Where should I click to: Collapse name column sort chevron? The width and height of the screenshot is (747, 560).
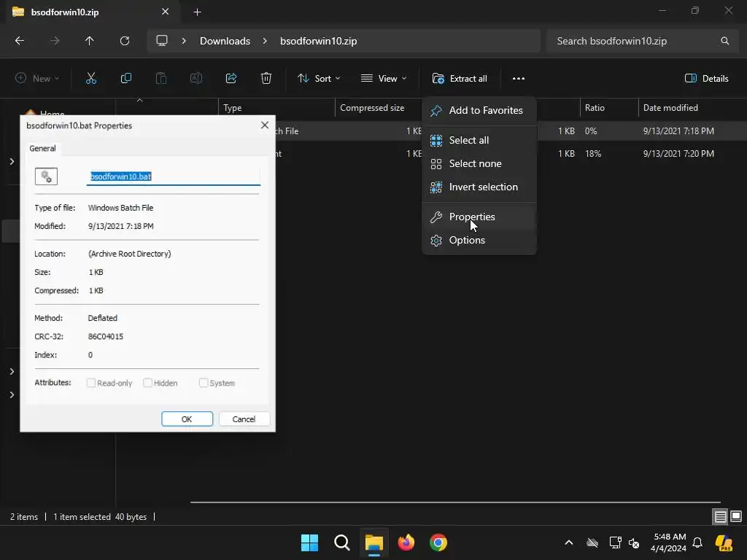click(139, 101)
